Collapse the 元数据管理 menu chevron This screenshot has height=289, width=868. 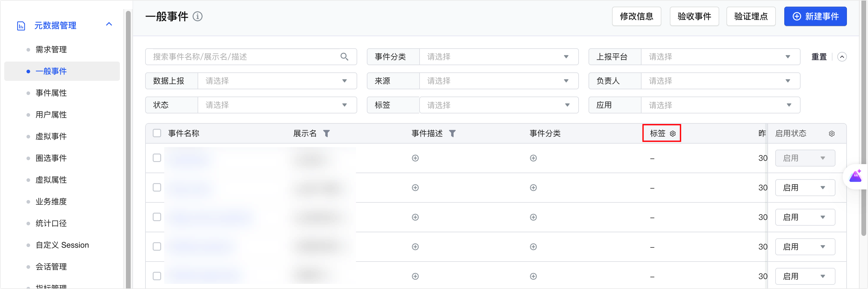[x=109, y=24]
